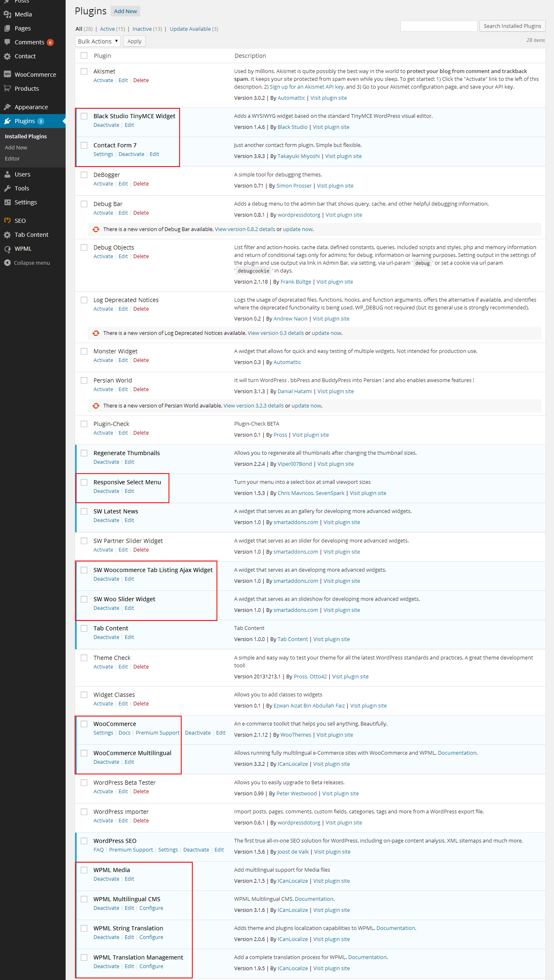Check the Theme Check plugin checkbox
This screenshot has height=980, width=554.
pos(84,658)
